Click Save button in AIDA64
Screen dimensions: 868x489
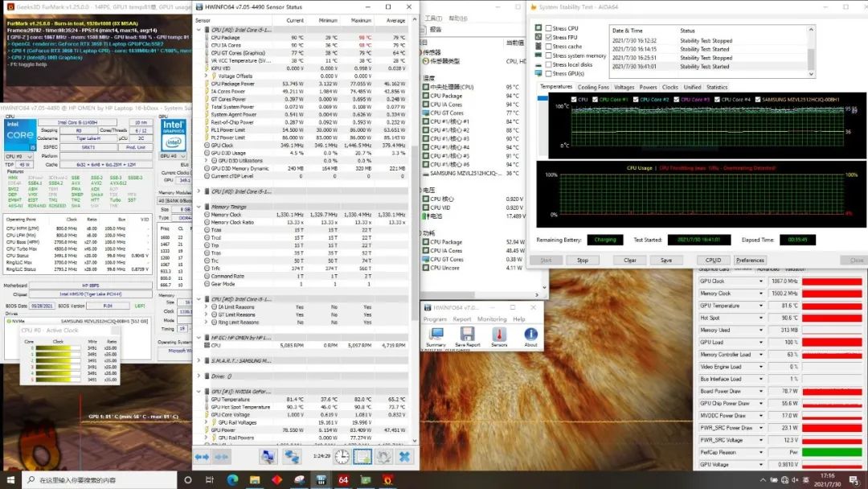666,261
